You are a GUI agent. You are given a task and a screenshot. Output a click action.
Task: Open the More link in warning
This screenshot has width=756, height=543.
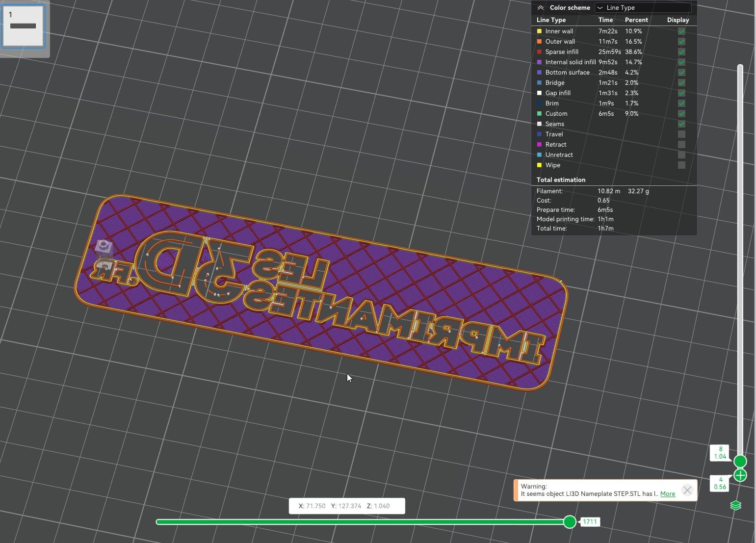pyautogui.click(x=668, y=494)
